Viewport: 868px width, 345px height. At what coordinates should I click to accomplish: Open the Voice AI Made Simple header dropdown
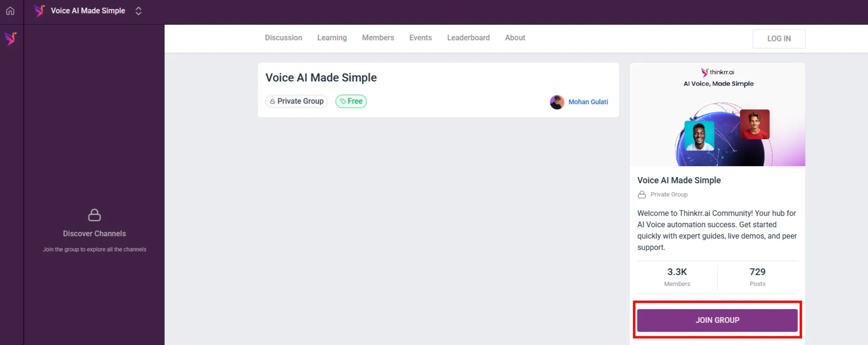[x=88, y=11]
